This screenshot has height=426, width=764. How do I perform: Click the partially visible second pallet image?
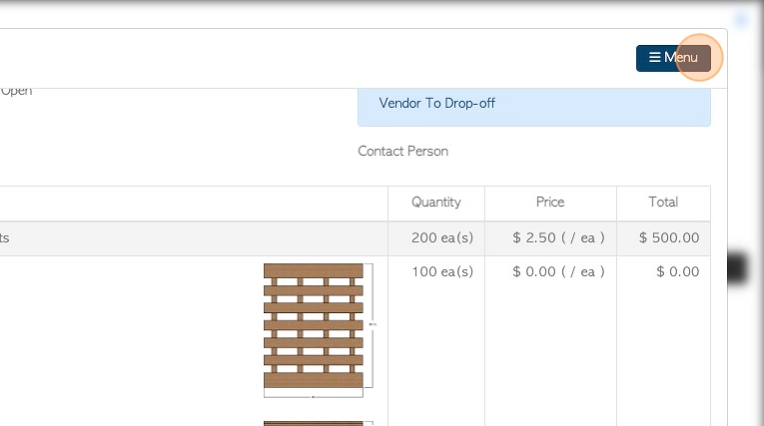[313, 423]
